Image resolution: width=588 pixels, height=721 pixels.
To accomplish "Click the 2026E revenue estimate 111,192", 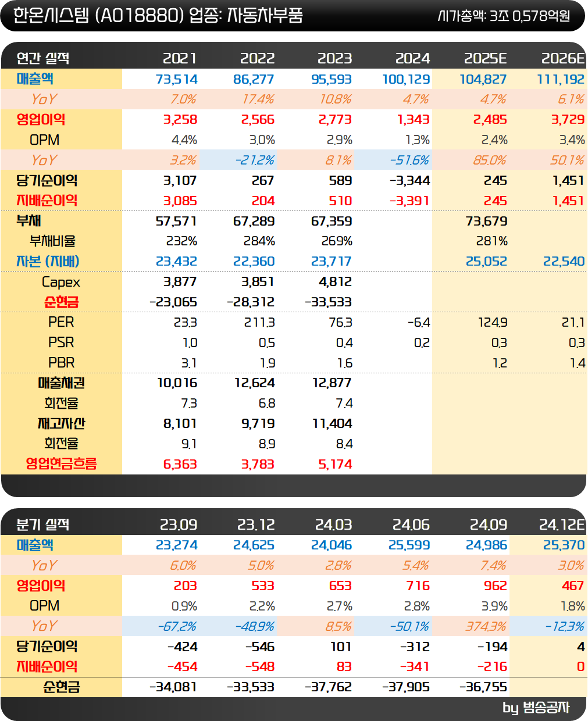I will [x=561, y=79].
